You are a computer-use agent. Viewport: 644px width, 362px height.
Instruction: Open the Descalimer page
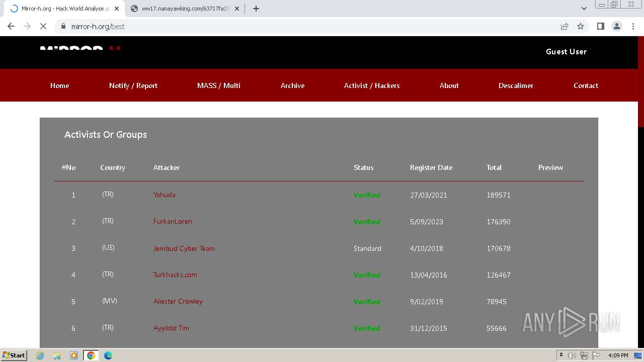(x=516, y=85)
